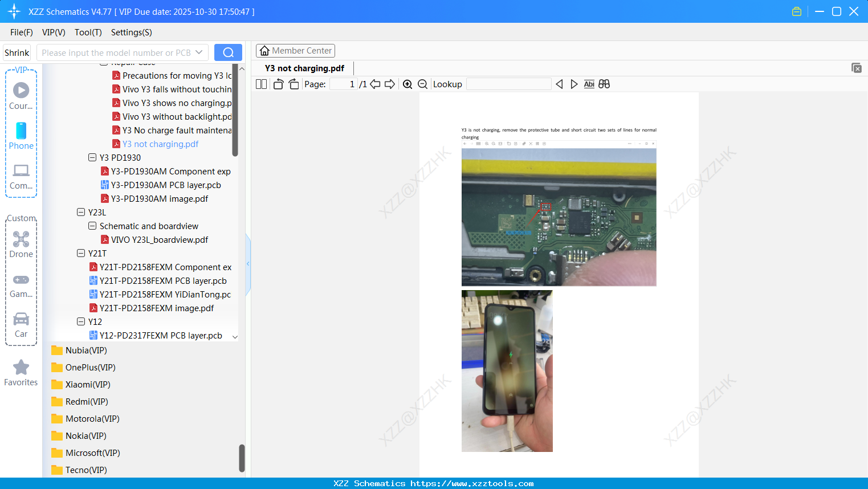Click the binoculars search icon
Image resolution: width=868 pixels, height=489 pixels.
[x=604, y=84]
